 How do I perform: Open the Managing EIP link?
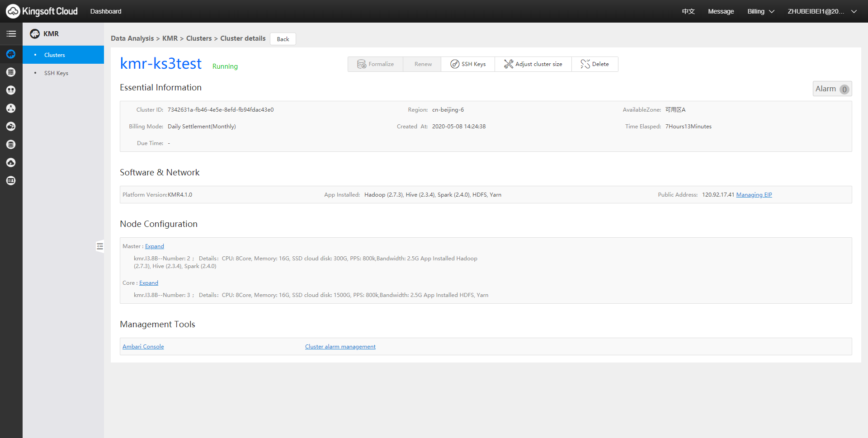754,195
